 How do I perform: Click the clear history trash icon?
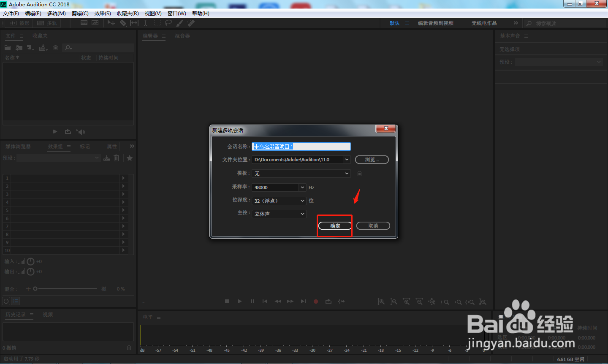click(x=129, y=348)
